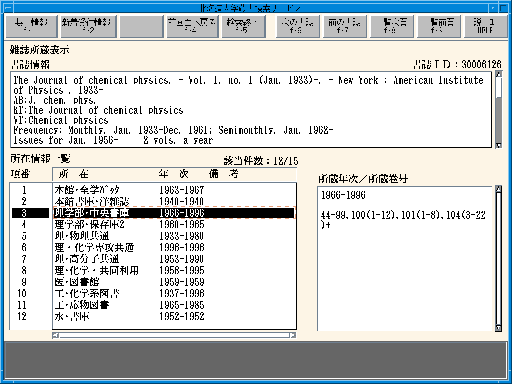Click the 所在 column header
The width and height of the screenshot is (512, 384).
pos(74,174)
